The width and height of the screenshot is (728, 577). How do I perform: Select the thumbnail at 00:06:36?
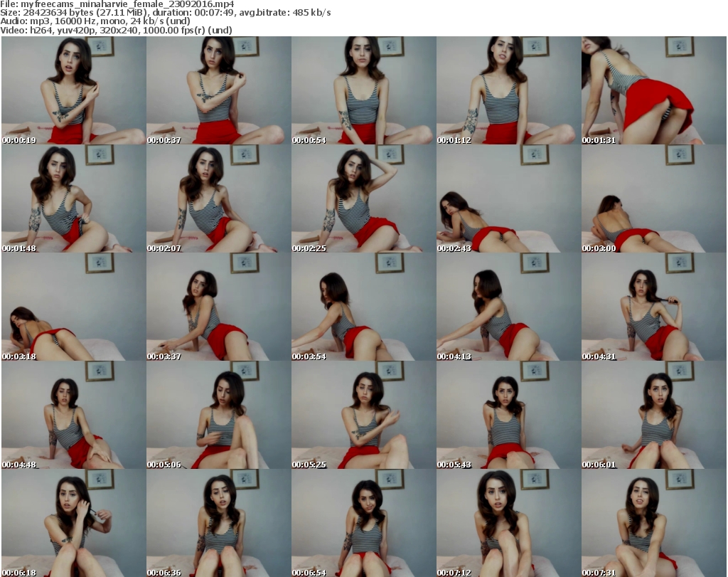click(219, 523)
